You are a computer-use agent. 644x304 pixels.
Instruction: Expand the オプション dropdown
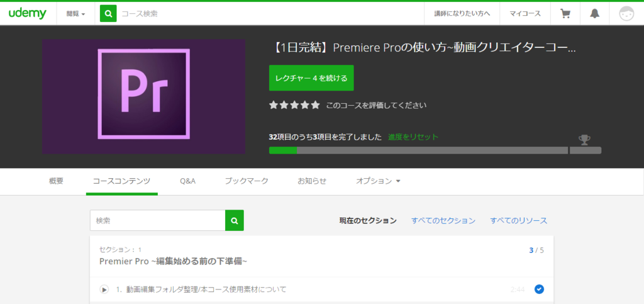tap(378, 181)
